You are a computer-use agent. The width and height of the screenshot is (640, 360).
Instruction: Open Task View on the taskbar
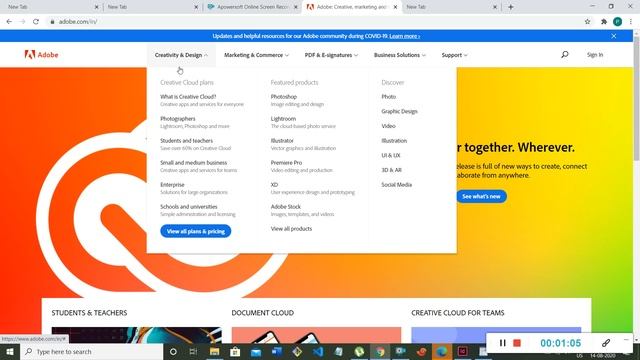[193, 351]
